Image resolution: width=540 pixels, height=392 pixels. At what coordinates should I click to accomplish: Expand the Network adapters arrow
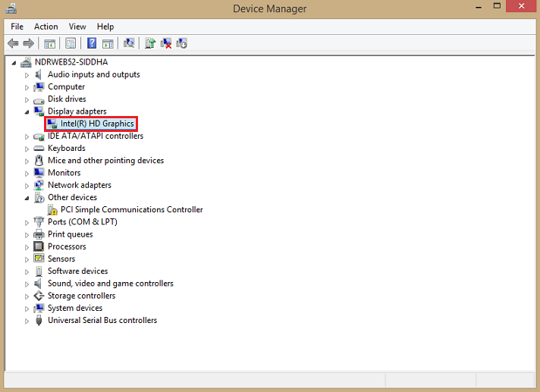coord(27,186)
